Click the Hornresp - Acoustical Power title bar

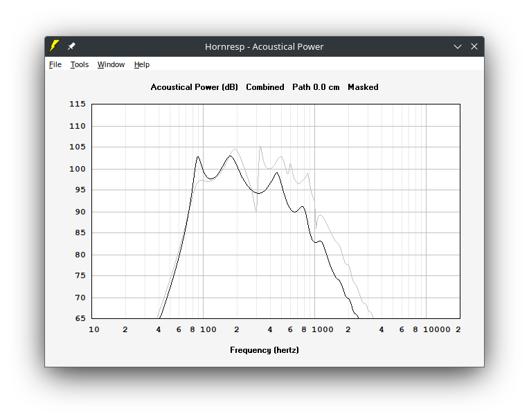coord(264,46)
